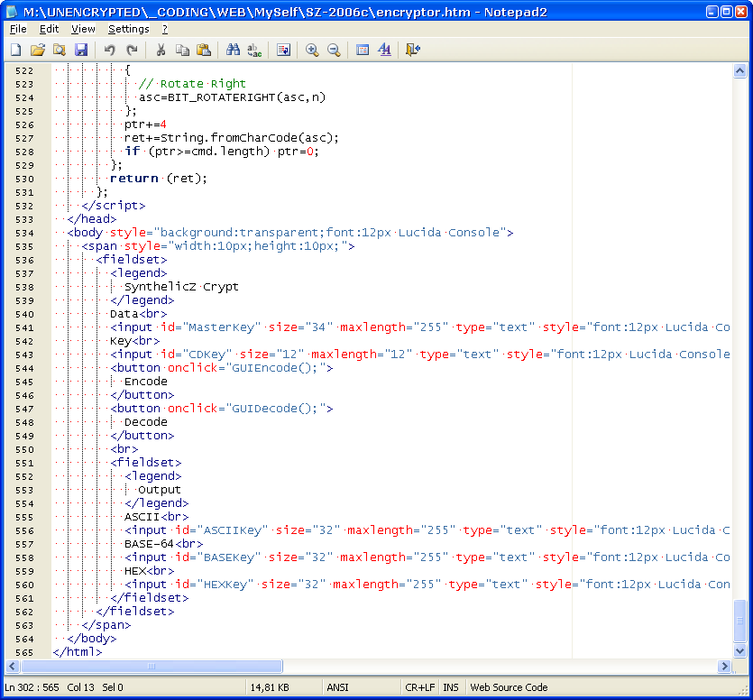This screenshot has width=753, height=700.
Task: Click the 'INS' insert mode status
Action: pos(451,687)
